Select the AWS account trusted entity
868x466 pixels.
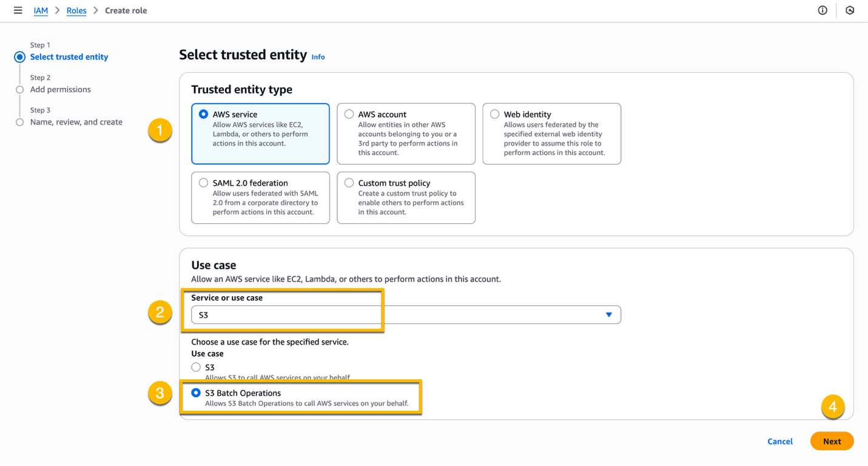[349, 114]
